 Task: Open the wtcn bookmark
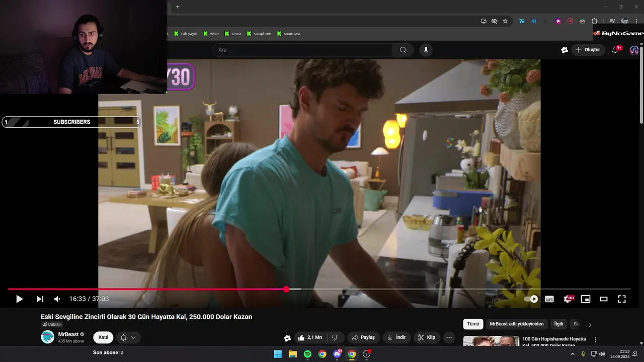(211, 34)
